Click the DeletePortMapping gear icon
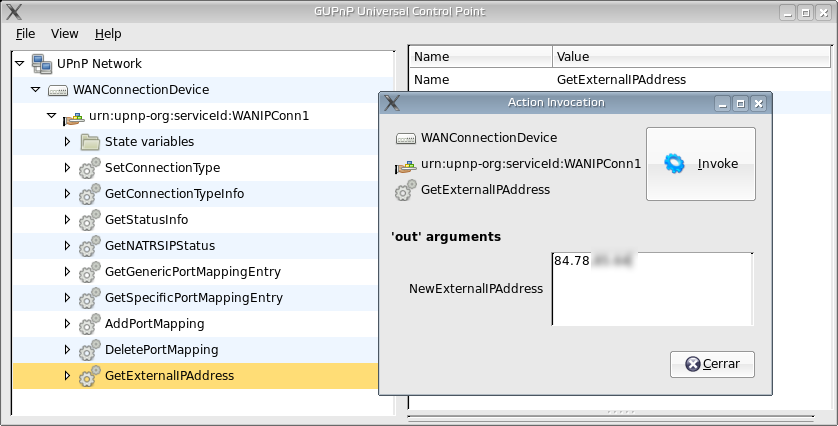 90,350
